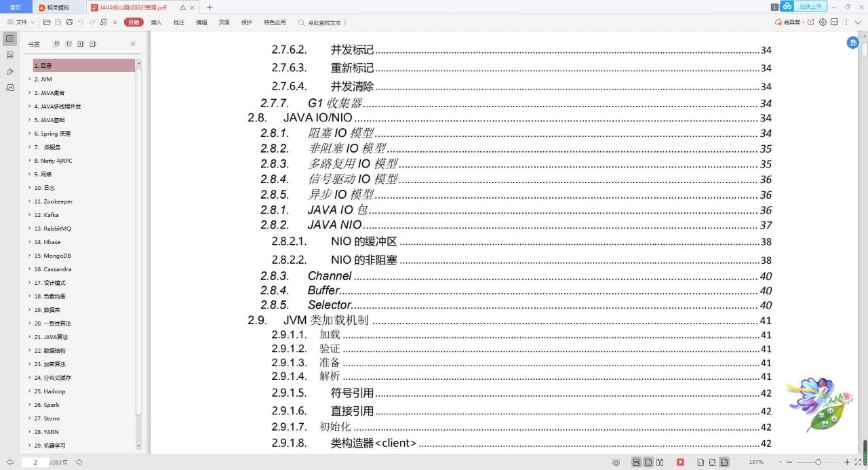Expand bookmark 11. Zookeeper

[30, 201]
